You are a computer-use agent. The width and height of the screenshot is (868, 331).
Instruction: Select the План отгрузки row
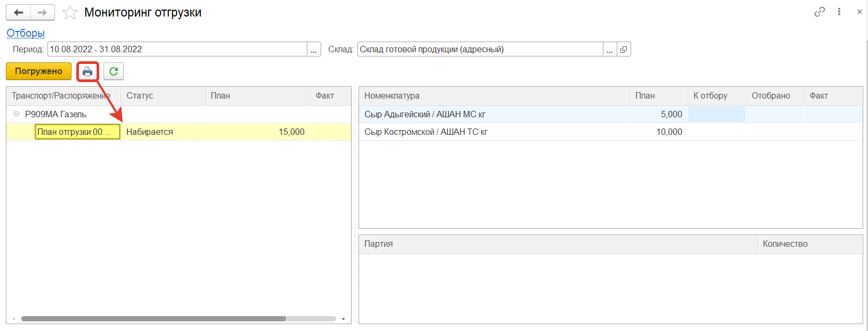pyautogui.click(x=77, y=132)
